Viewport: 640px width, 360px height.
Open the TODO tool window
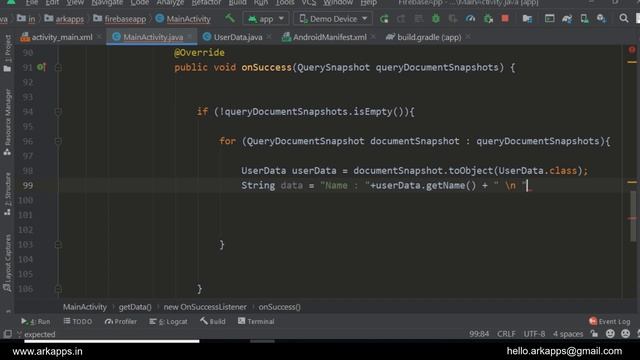click(x=78, y=322)
